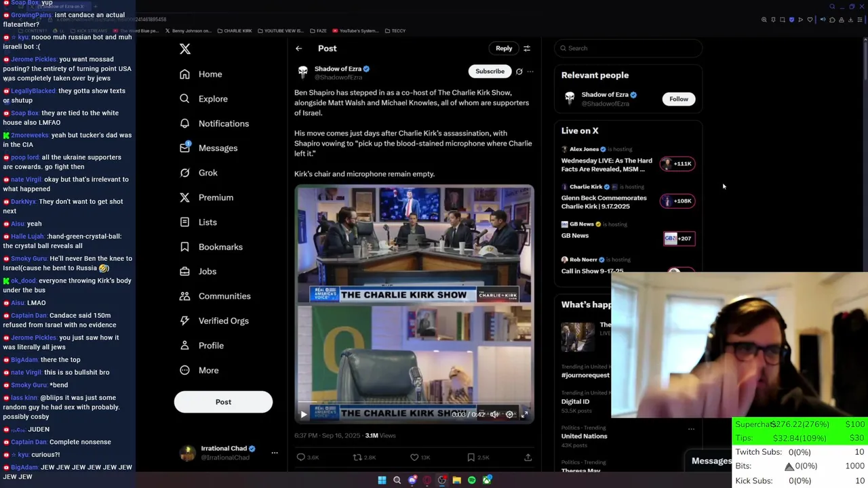This screenshot has height=488, width=868.
Task: Click the 3.1M Views count
Action: pos(380,435)
